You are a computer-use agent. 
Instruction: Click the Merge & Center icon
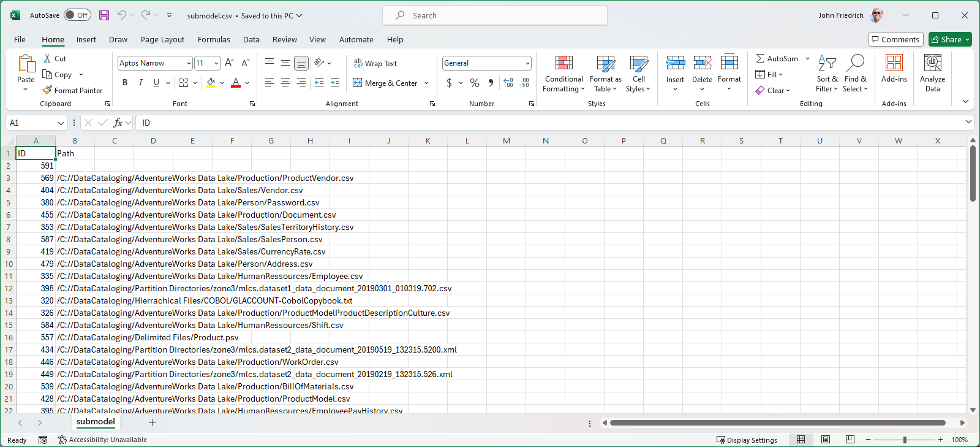tap(358, 83)
